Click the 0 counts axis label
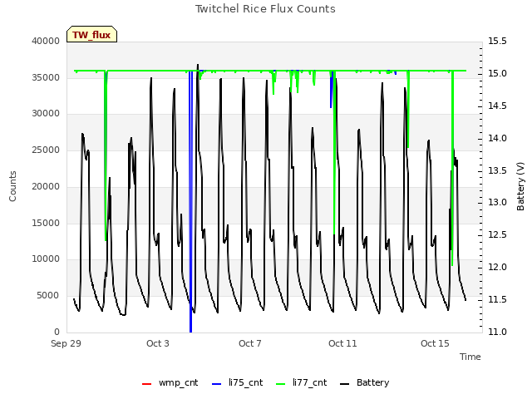532x399 pixels. [x=57, y=332]
